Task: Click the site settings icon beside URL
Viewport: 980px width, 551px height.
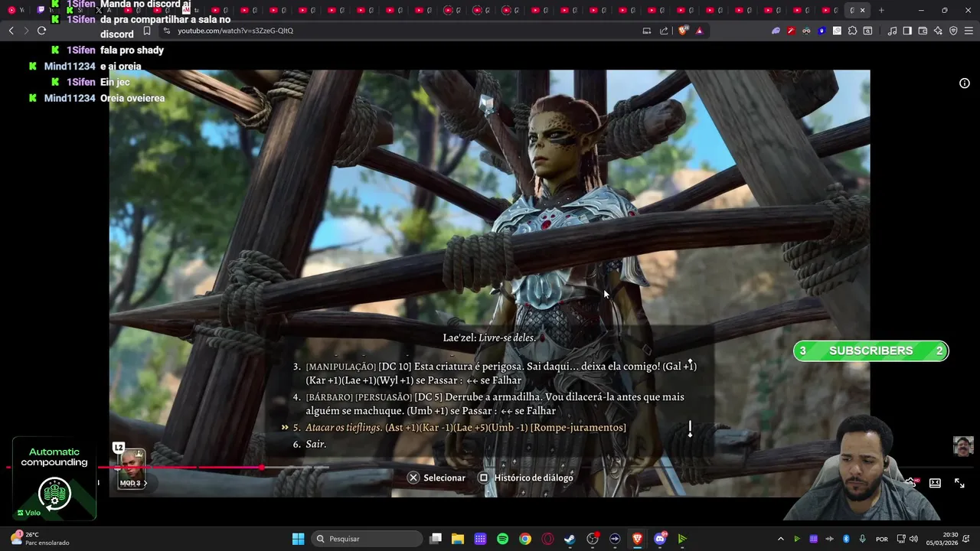Action: [x=167, y=31]
